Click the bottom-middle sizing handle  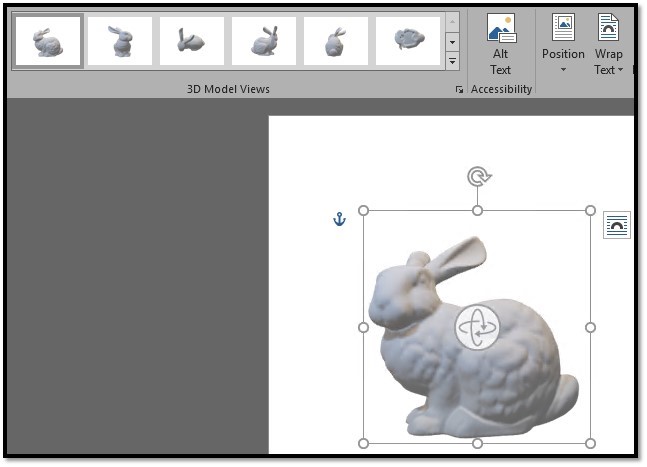pyautogui.click(x=477, y=443)
